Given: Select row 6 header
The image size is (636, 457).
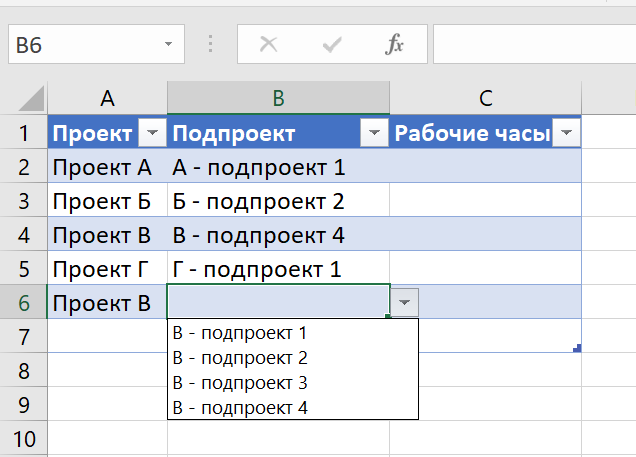Looking at the screenshot, I should pos(24,303).
